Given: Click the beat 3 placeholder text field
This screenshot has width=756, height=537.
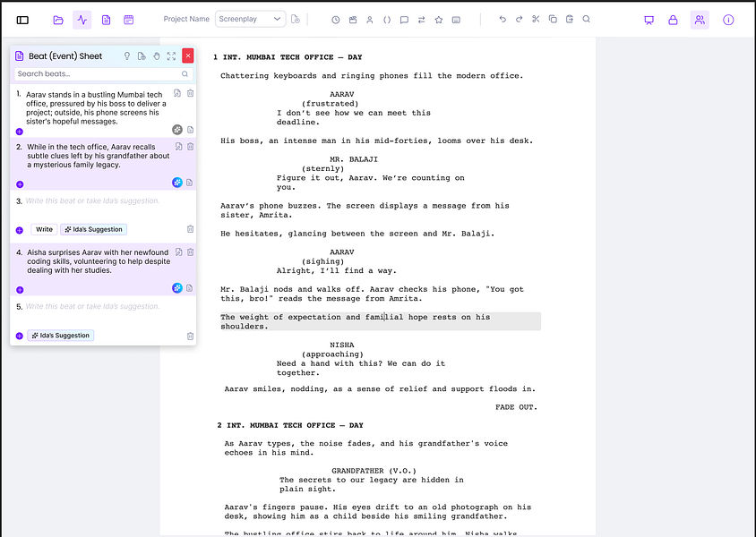Looking at the screenshot, I should tap(92, 200).
